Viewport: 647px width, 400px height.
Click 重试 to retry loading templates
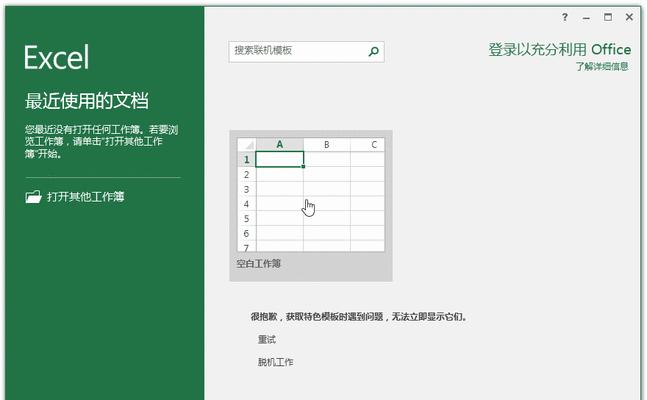pyautogui.click(x=267, y=340)
